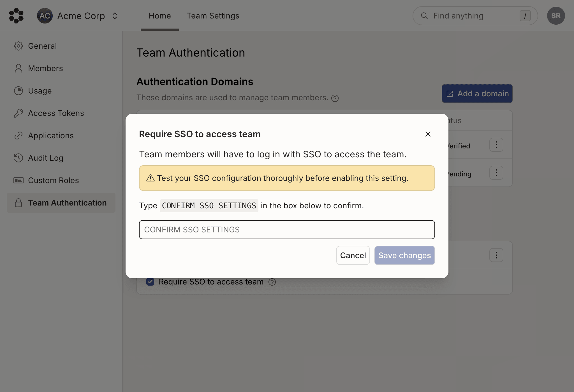Click the Members person icon
The image size is (574, 392).
click(18, 68)
